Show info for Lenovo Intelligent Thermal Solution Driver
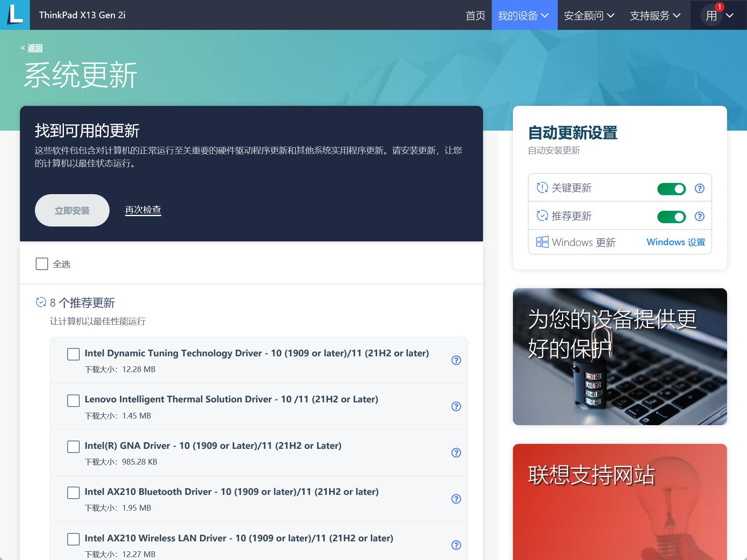The height and width of the screenshot is (560, 747). point(456,407)
